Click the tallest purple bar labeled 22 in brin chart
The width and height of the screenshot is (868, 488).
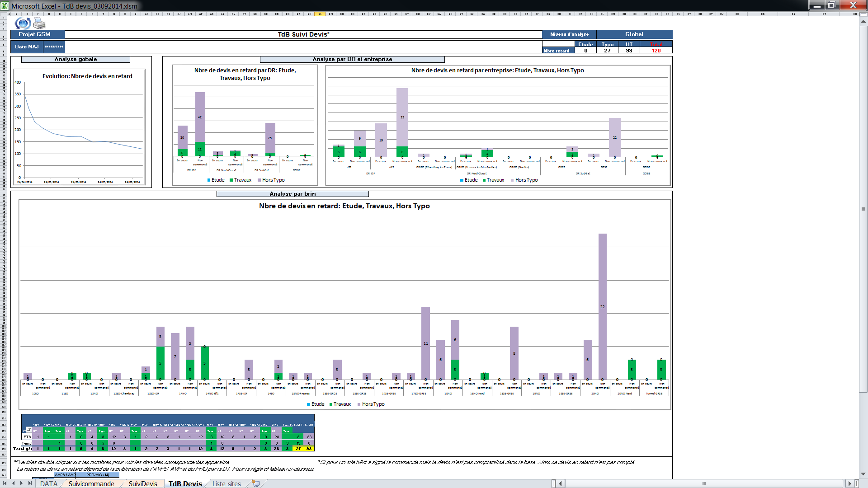[x=602, y=306]
